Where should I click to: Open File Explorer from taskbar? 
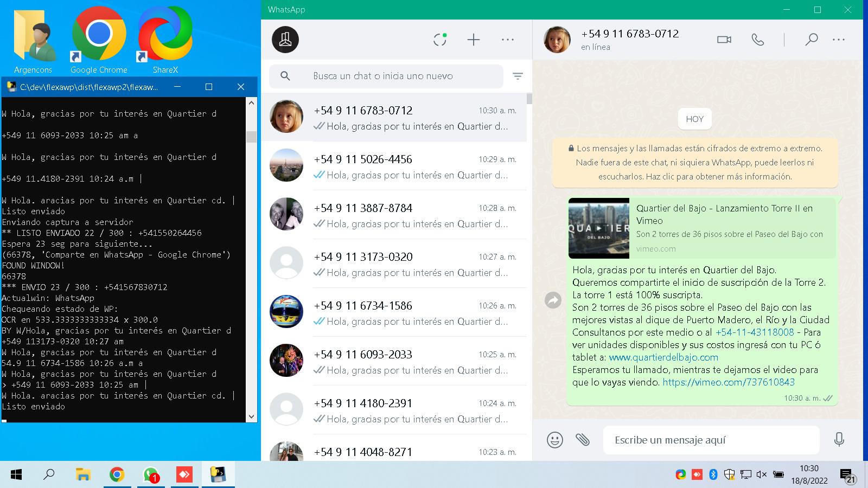82,475
